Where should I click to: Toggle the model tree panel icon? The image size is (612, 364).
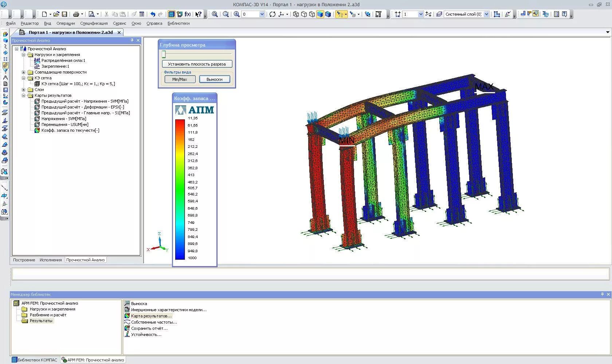171,14
